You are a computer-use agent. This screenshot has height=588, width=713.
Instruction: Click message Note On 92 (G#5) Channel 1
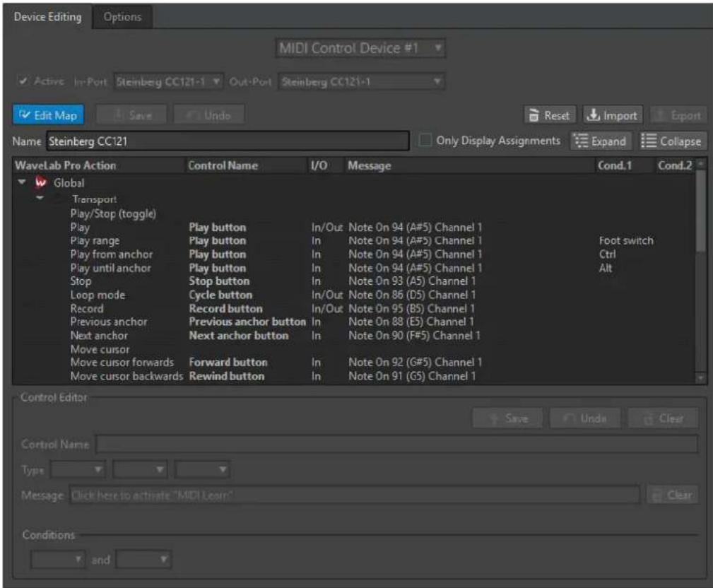click(416, 363)
